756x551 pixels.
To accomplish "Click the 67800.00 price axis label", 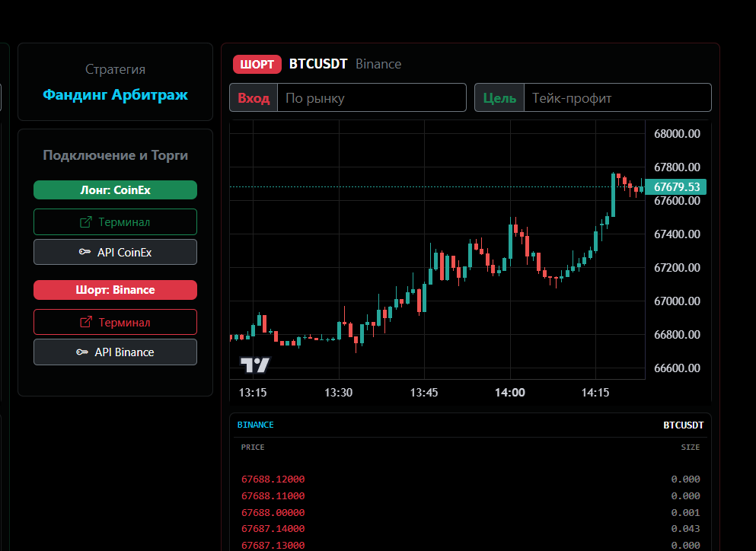I will pos(677,167).
